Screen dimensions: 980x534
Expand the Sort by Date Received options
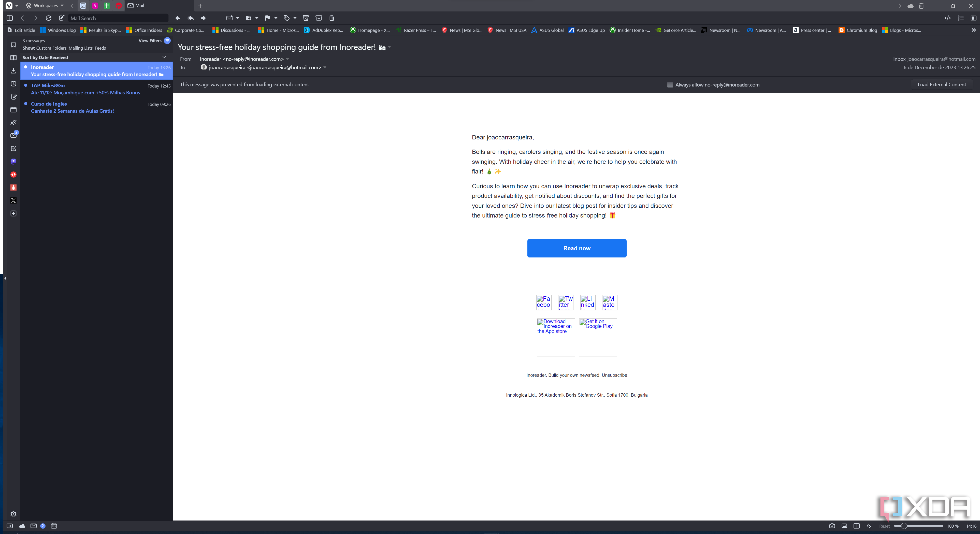point(164,57)
